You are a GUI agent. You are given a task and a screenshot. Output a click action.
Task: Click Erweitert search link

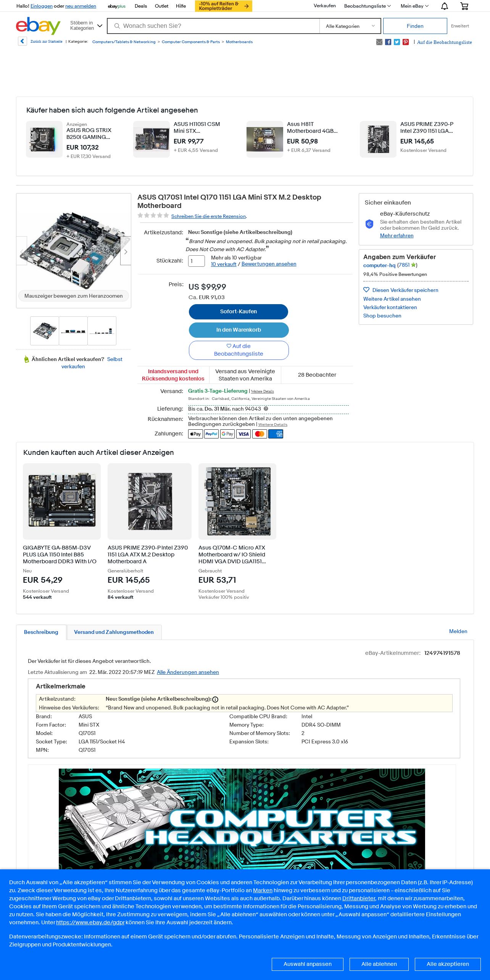460,26
